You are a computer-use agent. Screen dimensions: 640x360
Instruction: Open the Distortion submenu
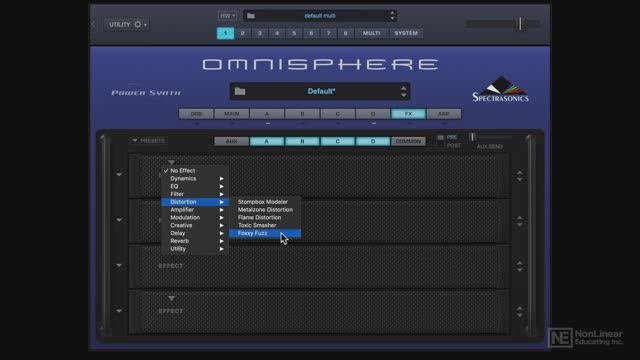click(x=195, y=202)
